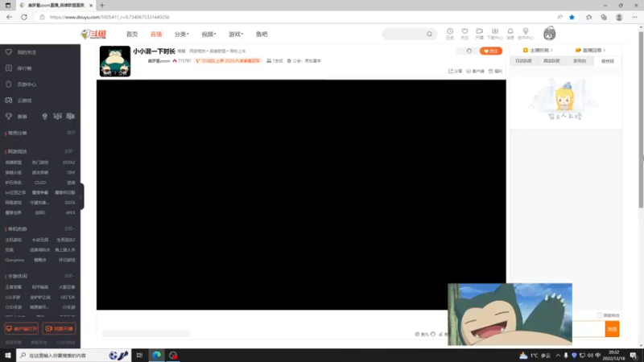Click the 客户端 client icon below title

coord(475,71)
